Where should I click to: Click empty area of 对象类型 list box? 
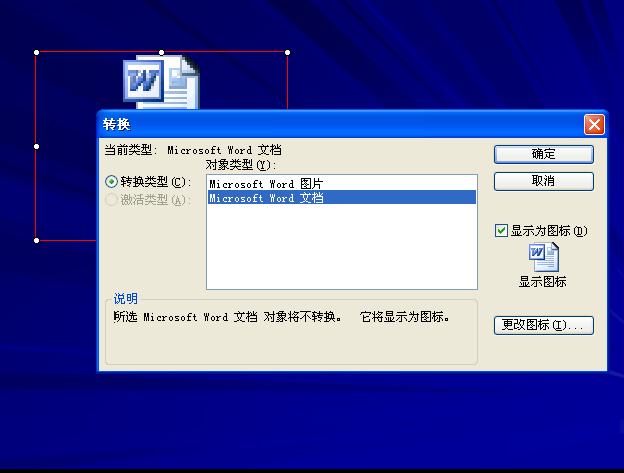(342, 247)
